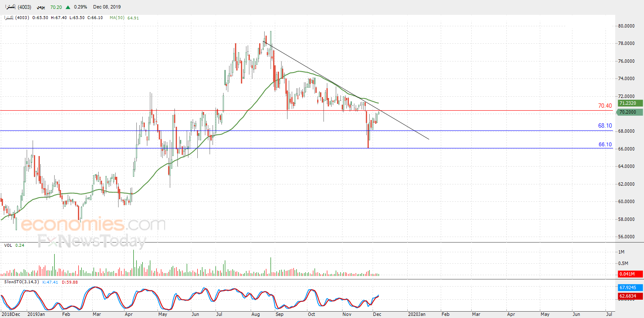The height and width of the screenshot is (318, 644).
Task: Click the red 62.6834 stochastic tag
Action: [630, 296]
